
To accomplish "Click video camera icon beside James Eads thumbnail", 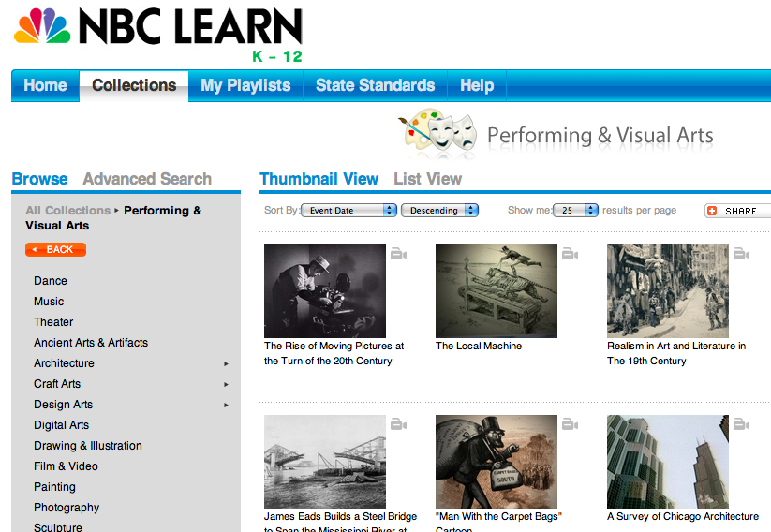I will 399,424.
